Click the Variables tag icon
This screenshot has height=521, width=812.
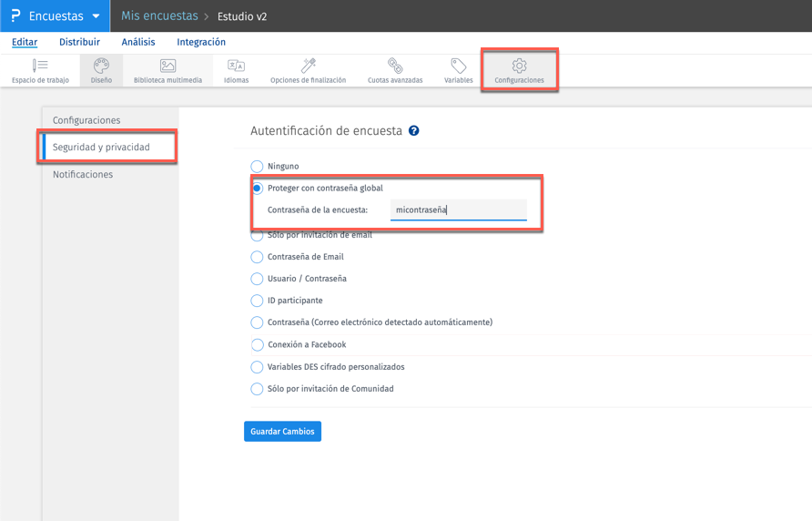[x=458, y=66]
